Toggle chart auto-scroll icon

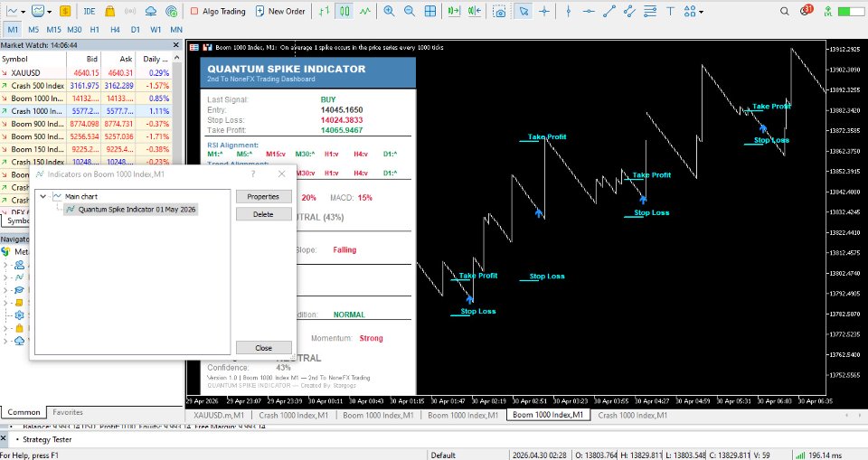(x=455, y=11)
